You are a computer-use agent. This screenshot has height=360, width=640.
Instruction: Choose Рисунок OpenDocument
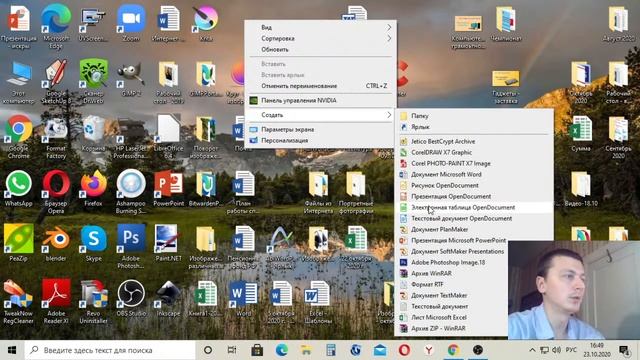click(x=474, y=186)
